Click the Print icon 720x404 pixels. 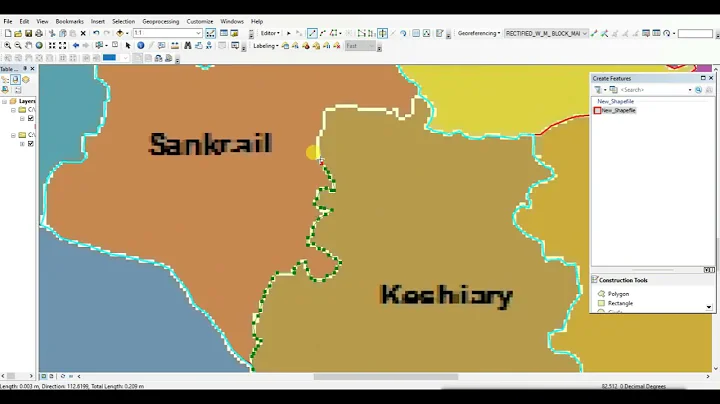point(39,34)
